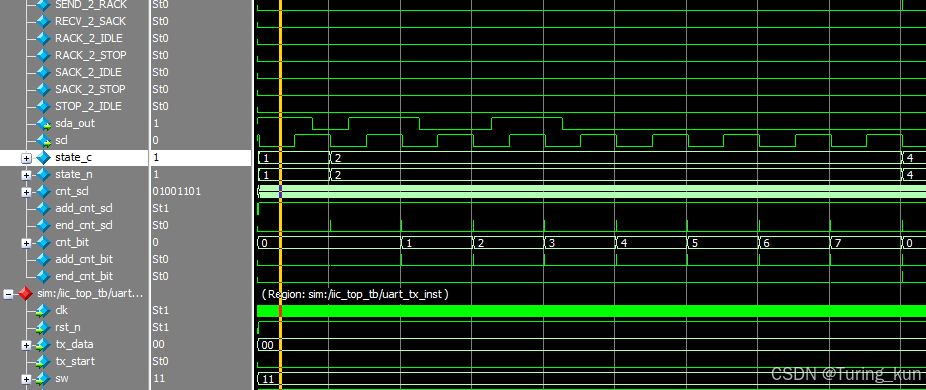Click the SACK_2_IDLE signal icon

point(43,72)
